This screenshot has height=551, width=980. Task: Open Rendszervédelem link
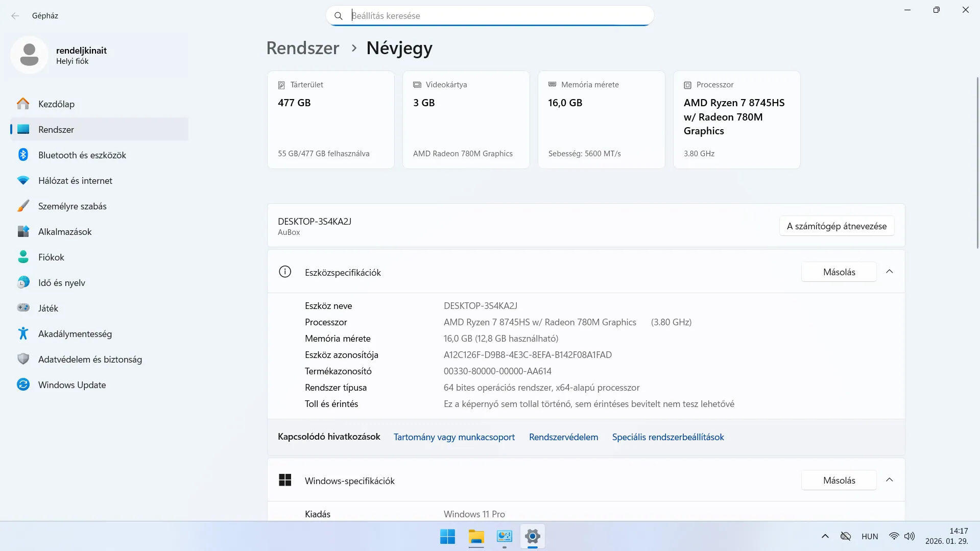(563, 437)
